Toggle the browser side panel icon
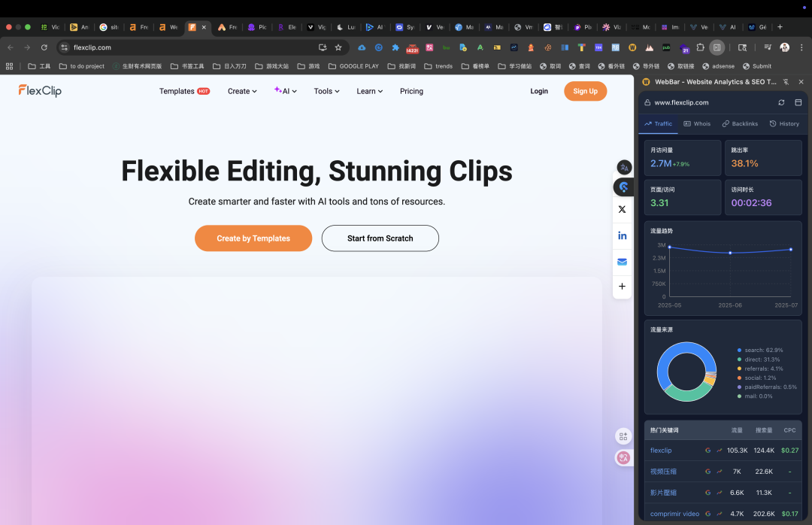The image size is (812, 525). 717,47
